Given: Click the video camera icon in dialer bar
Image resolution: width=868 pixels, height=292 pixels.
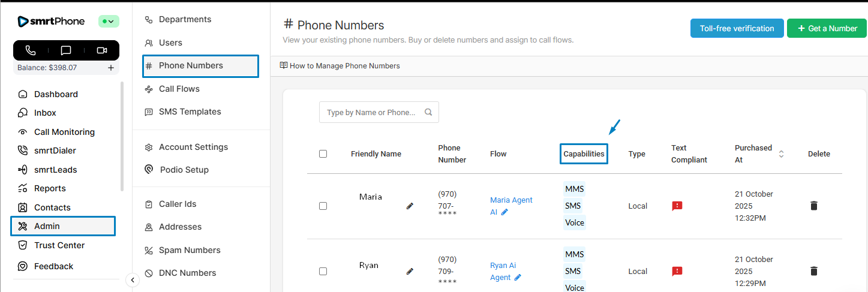Looking at the screenshot, I should coord(101,50).
